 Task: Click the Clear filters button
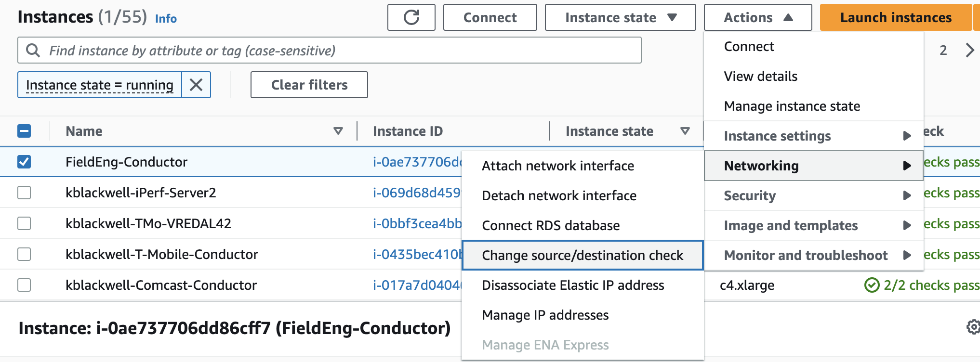(x=309, y=85)
